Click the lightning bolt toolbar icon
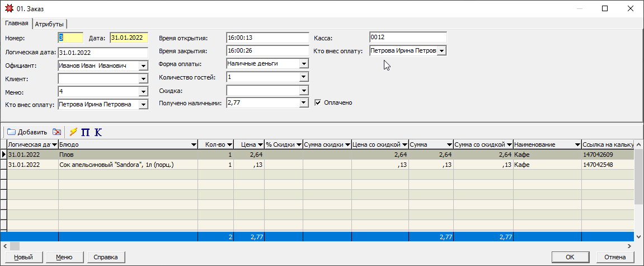 click(73, 132)
